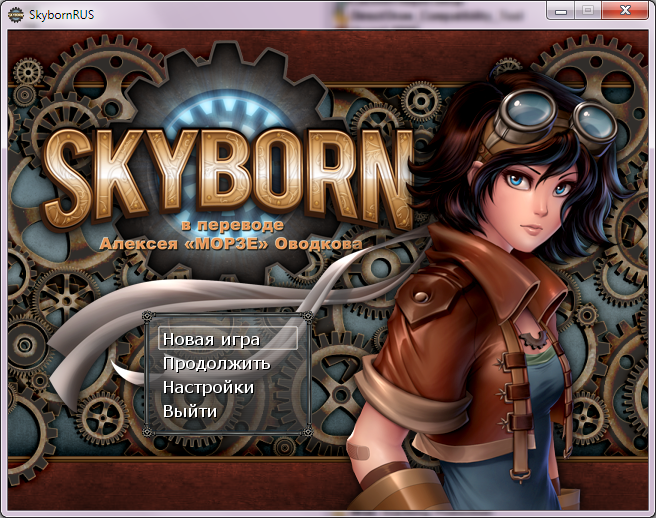Click the SkybornRUS gear icon in title bar

click(x=16, y=15)
